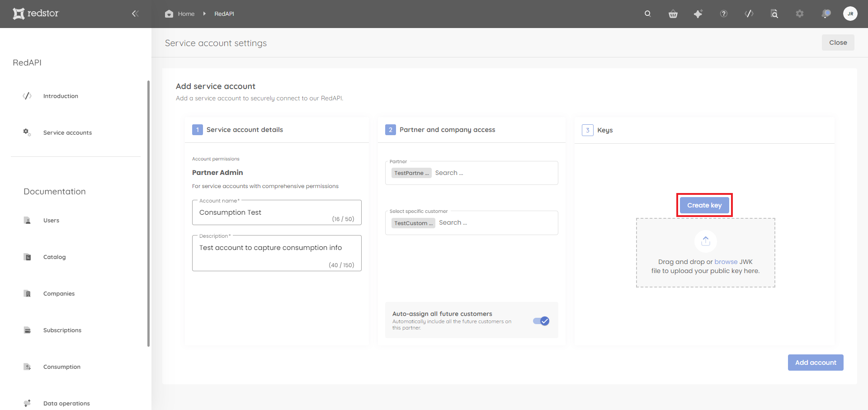
Task: Toggle Auto-assign all future customers
Action: pos(541,321)
